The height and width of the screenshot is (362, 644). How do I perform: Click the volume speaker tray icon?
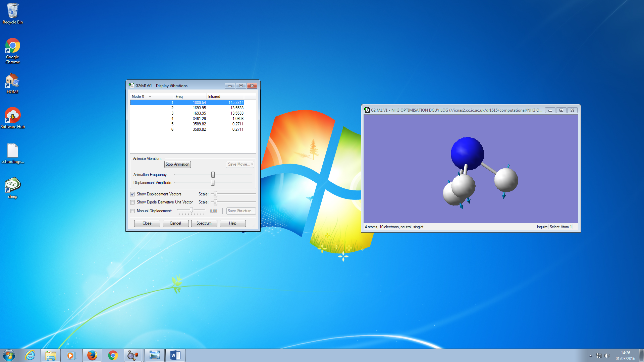(x=607, y=356)
